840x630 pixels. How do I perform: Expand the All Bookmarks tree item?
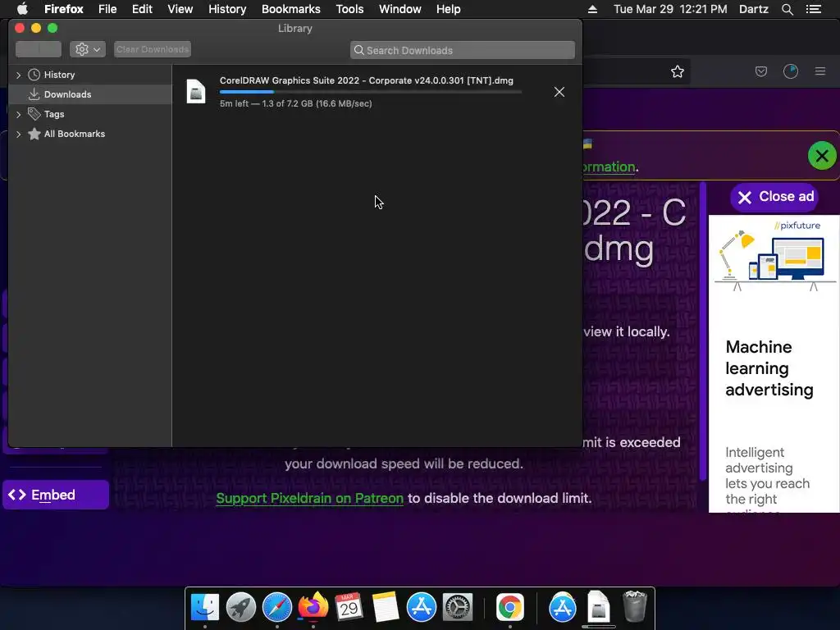(x=19, y=134)
